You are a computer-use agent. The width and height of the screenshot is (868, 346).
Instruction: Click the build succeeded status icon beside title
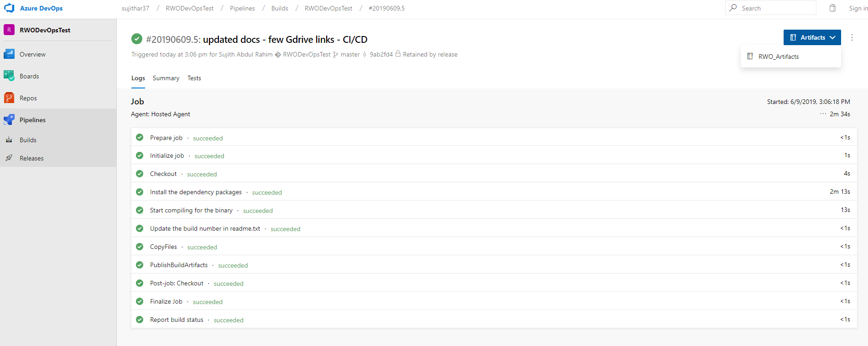coord(137,39)
